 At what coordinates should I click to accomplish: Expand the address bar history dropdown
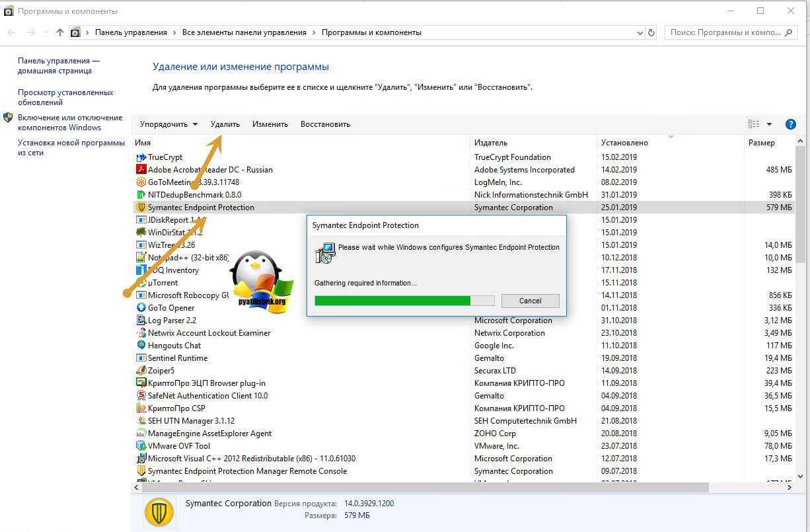click(640, 32)
